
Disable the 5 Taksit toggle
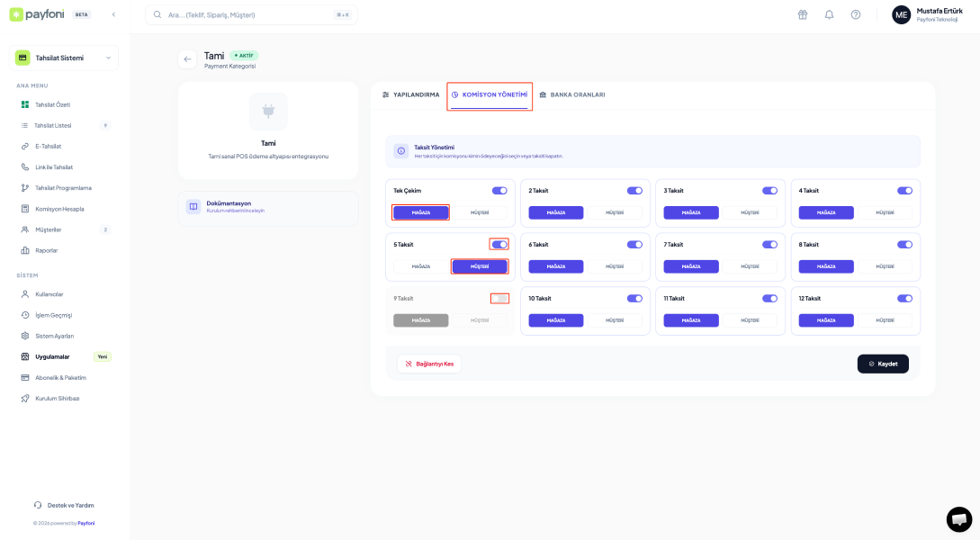499,245
